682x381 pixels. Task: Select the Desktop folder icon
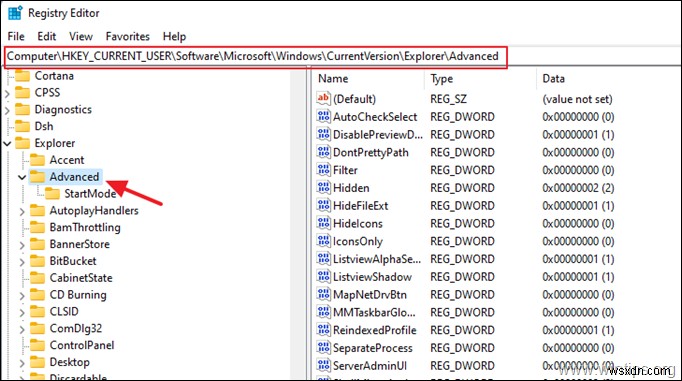tap(37, 362)
